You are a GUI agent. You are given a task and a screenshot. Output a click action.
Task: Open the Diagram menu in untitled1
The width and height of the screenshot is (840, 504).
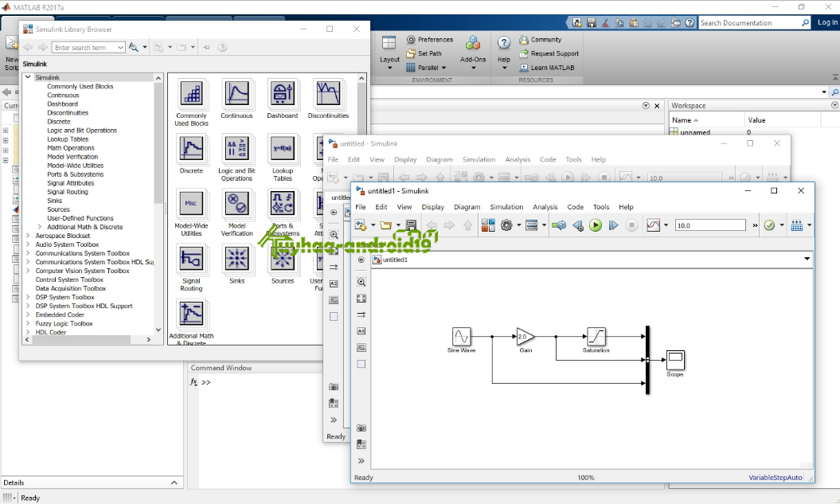click(x=467, y=207)
